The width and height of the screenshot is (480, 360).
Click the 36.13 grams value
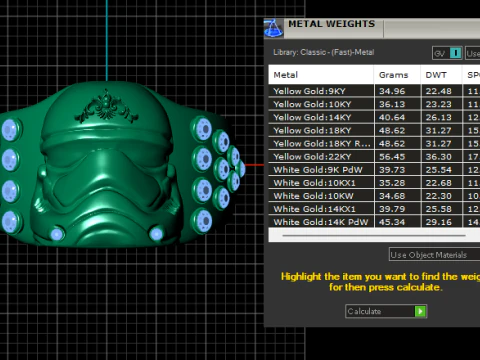tap(392, 104)
